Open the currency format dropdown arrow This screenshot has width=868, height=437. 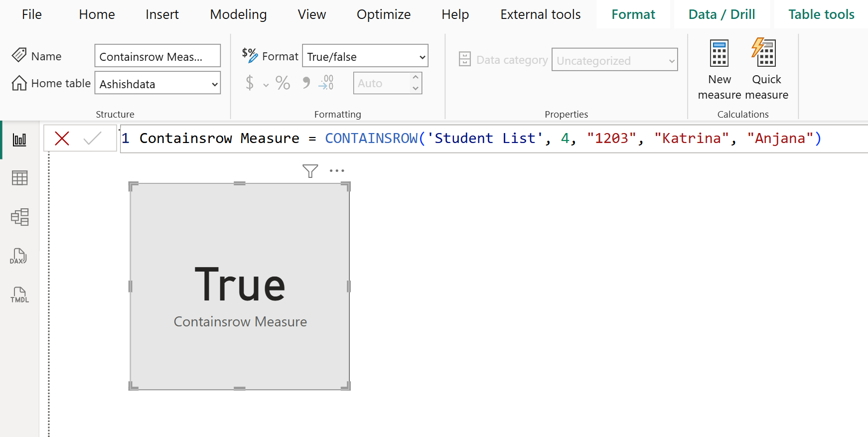266,85
